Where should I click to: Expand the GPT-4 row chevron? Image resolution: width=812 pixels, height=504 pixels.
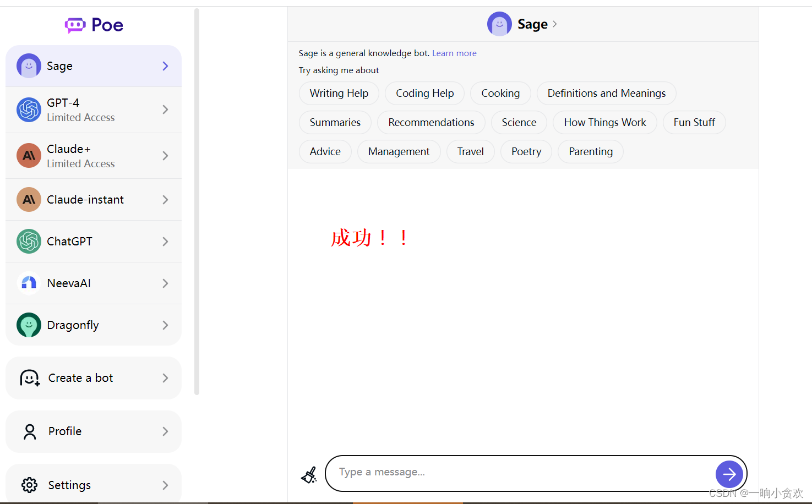click(165, 109)
